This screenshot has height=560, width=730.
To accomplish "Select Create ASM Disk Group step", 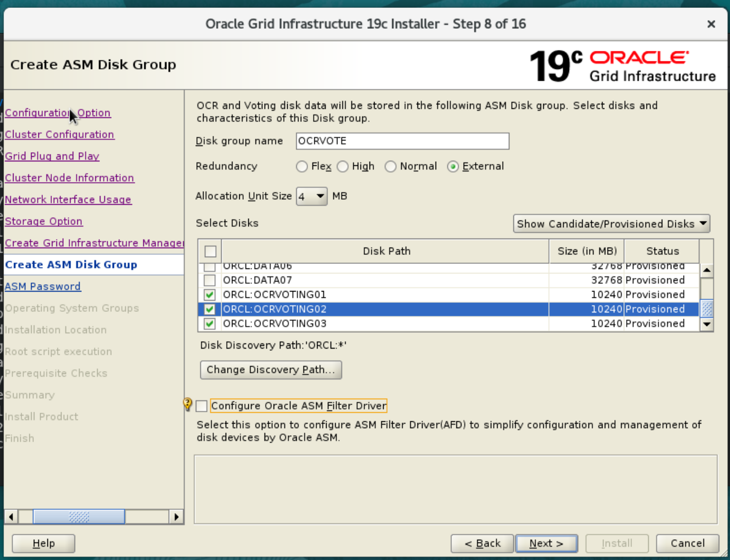I will click(x=71, y=265).
